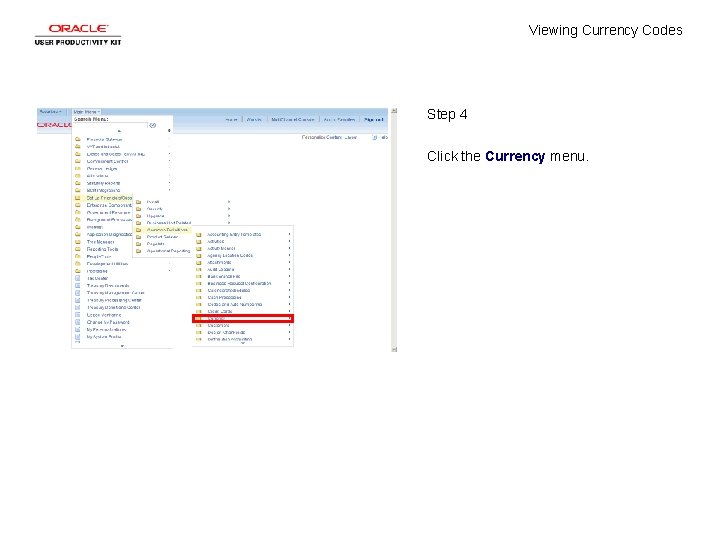Click the Audit Logging menu text
The image size is (720, 540).
click(x=221, y=270)
